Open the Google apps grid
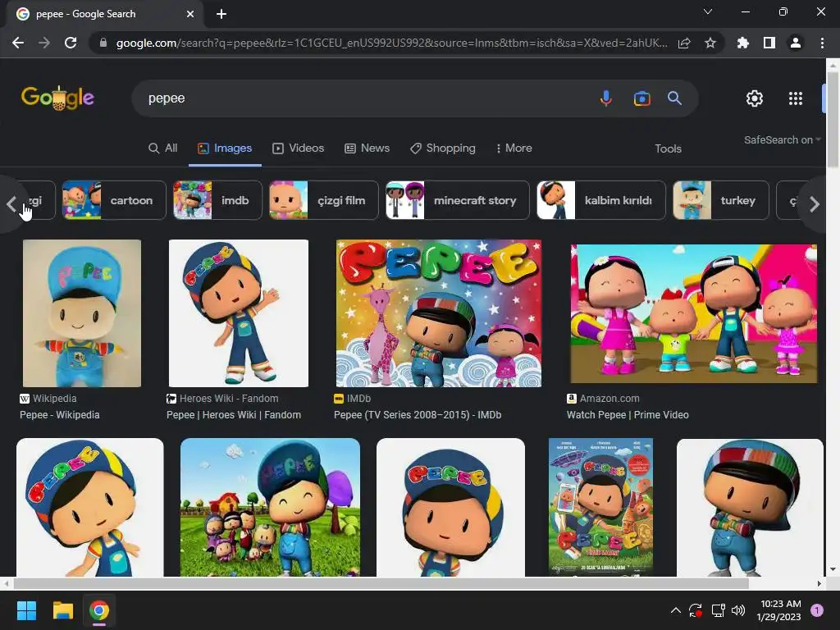Viewport: 840px width, 630px height. pyautogui.click(x=796, y=98)
